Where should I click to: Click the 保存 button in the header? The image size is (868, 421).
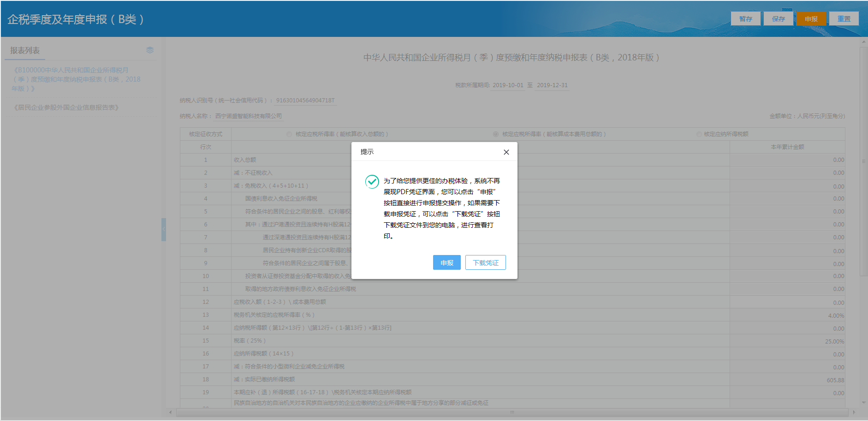click(x=778, y=18)
